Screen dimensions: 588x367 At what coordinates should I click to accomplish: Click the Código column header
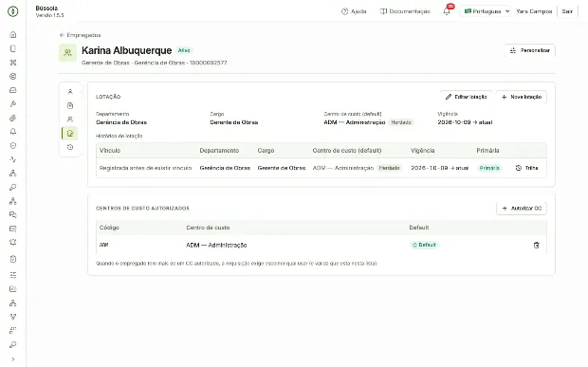pyautogui.click(x=109, y=228)
